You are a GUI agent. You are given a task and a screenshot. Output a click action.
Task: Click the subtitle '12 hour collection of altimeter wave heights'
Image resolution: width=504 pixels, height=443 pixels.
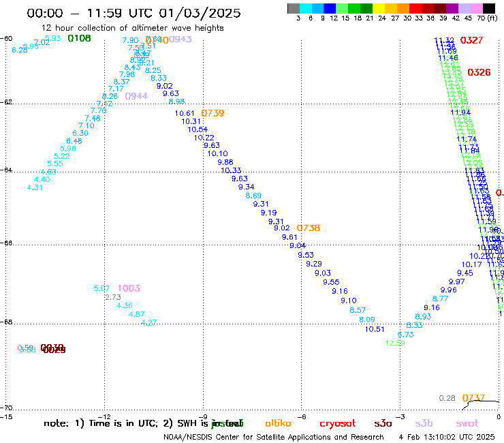click(132, 28)
